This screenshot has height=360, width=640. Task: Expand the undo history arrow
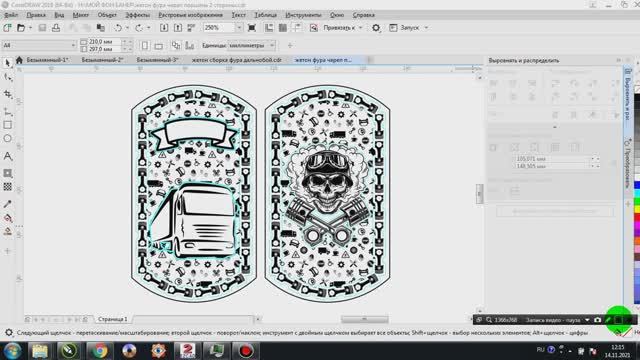pyautogui.click(x=127, y=28)
